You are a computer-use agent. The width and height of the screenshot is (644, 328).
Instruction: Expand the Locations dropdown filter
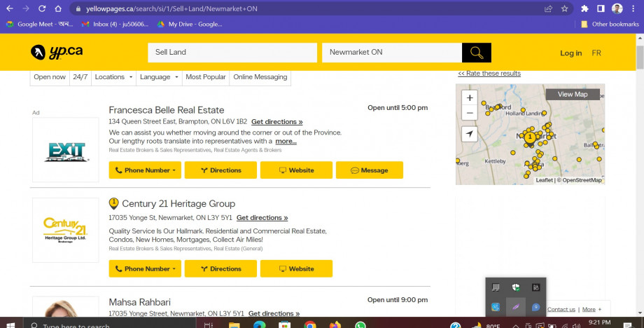(x=113, y=77)
